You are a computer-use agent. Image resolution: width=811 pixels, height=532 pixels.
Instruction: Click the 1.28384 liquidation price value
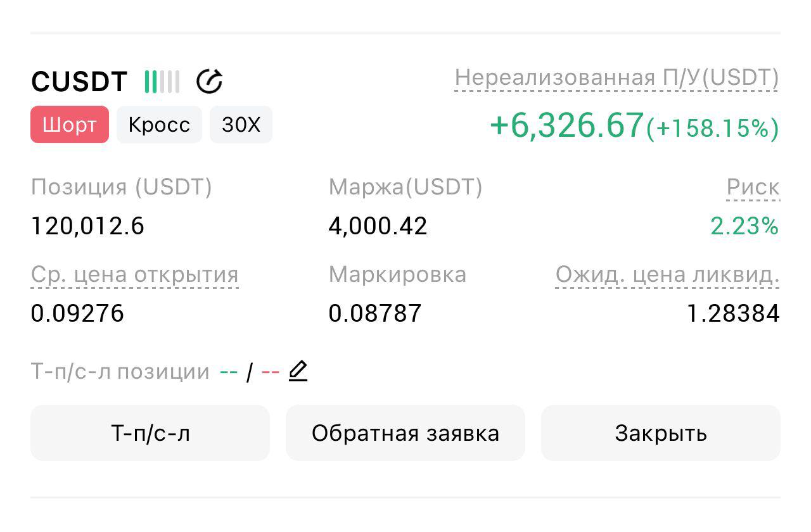coord(733,313)
